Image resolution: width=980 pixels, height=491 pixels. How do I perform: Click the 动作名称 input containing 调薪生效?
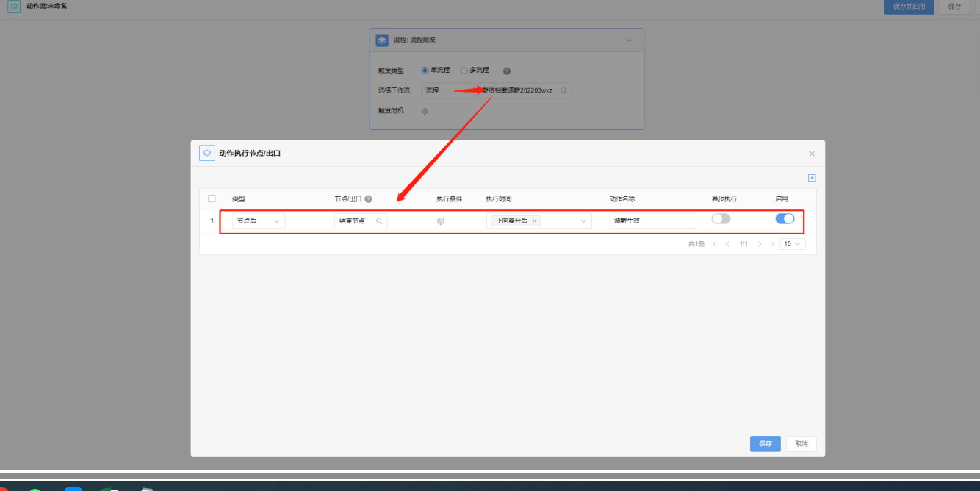pyautogui.click(x=652, y=221)
